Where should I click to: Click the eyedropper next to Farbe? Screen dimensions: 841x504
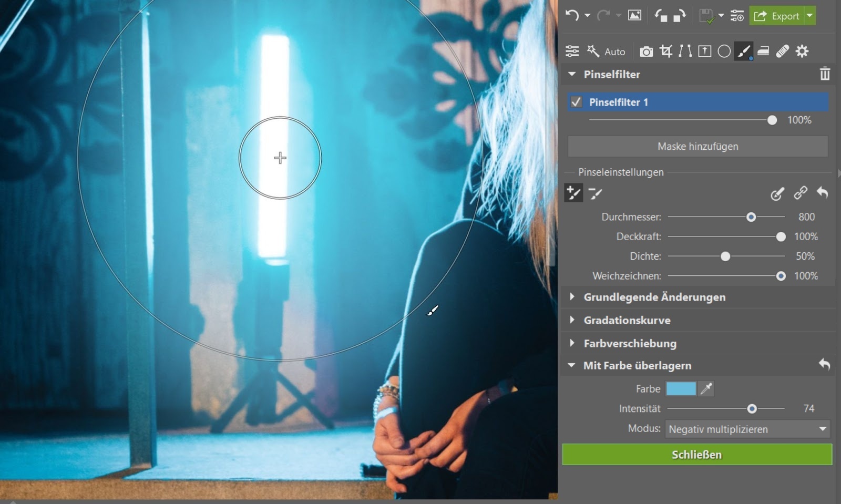tap(706, 389)
